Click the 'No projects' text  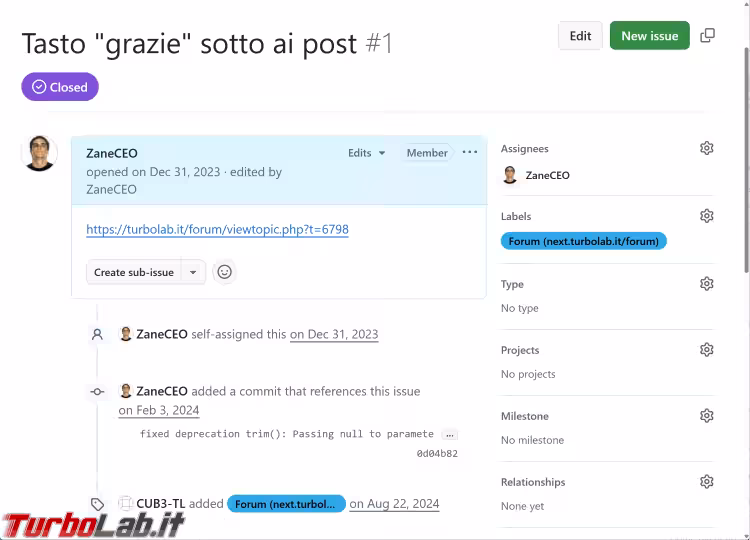pos(528,374)
